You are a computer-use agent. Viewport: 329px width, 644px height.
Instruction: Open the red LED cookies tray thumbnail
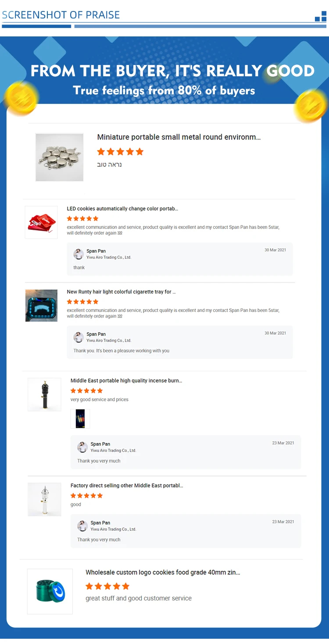click(41, 222)
